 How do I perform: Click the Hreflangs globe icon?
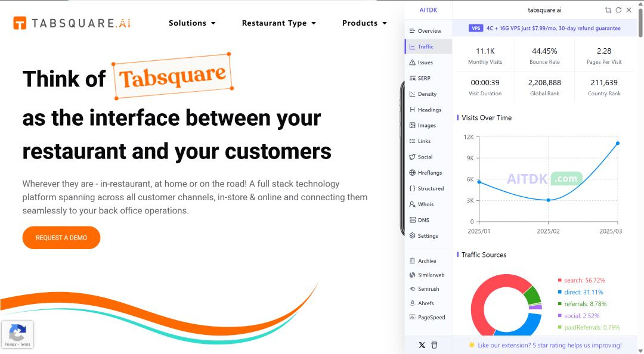(413, 172)
